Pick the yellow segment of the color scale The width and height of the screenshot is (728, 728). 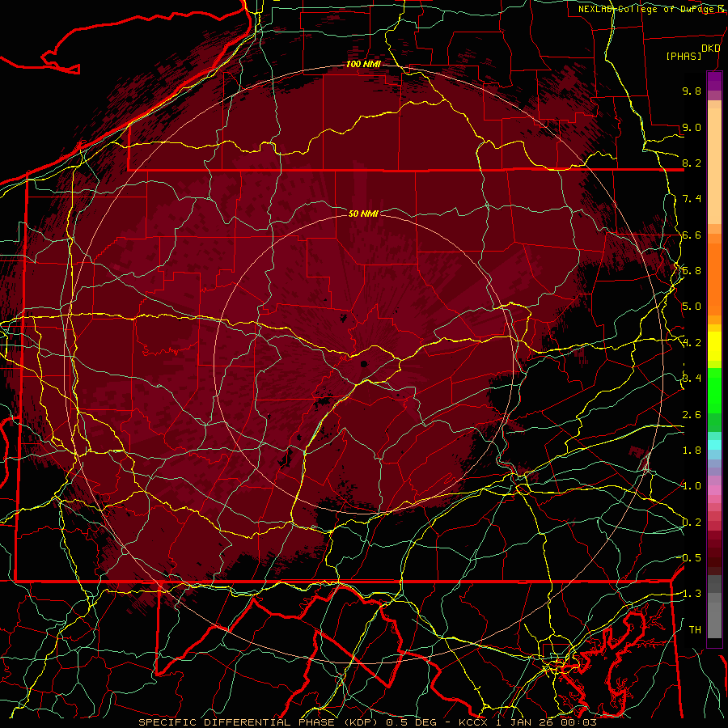click(714, 346)
